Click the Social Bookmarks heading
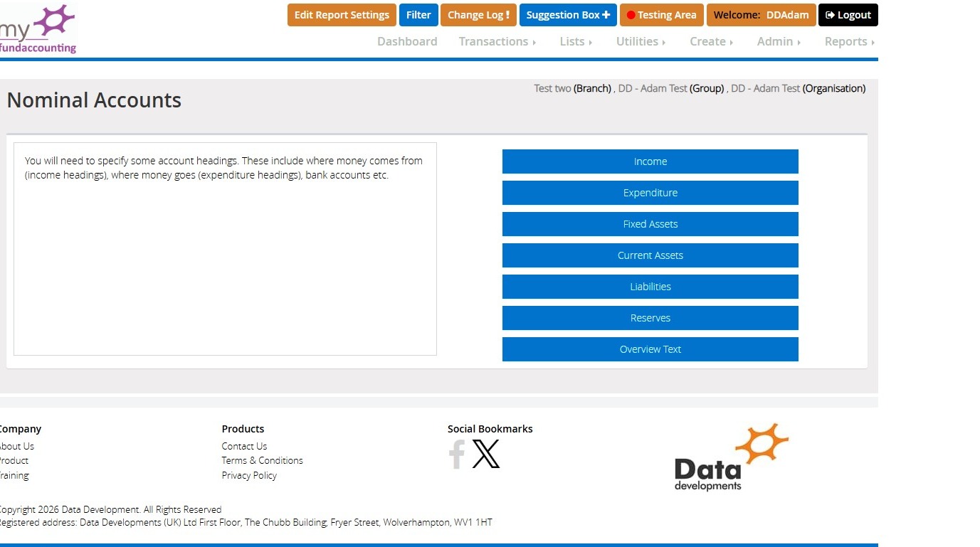 click(x=490, y=429)
